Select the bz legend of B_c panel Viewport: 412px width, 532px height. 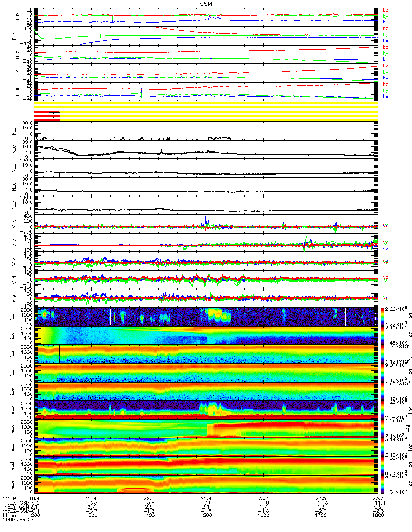pos(385,29)
